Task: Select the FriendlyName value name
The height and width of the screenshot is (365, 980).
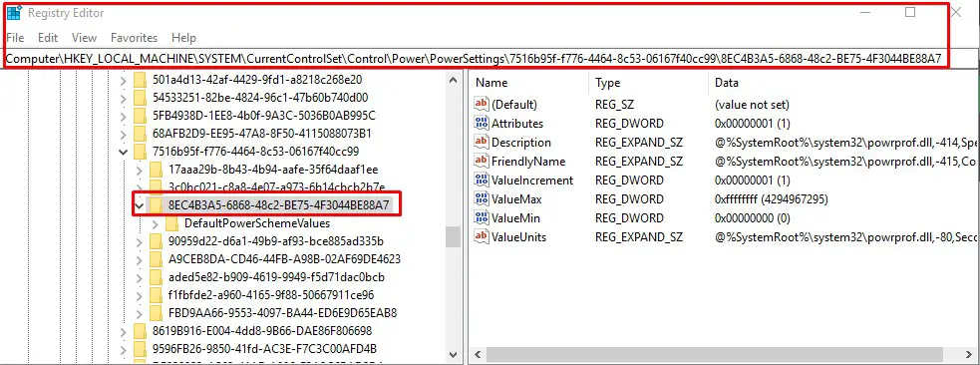Action: click(x=528, y=162)
